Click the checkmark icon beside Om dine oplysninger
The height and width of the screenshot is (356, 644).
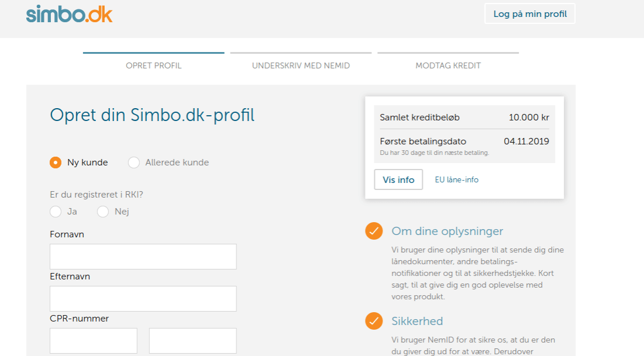374,231
